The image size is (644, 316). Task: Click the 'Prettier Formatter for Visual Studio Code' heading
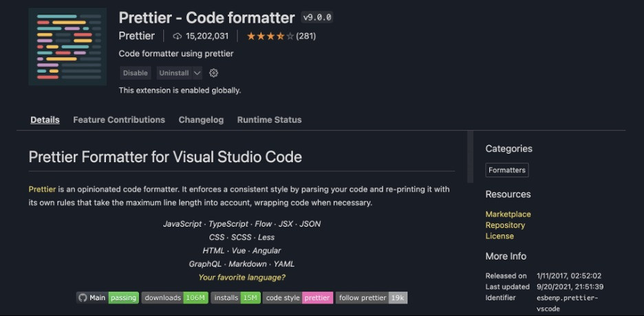coord(166,157)
